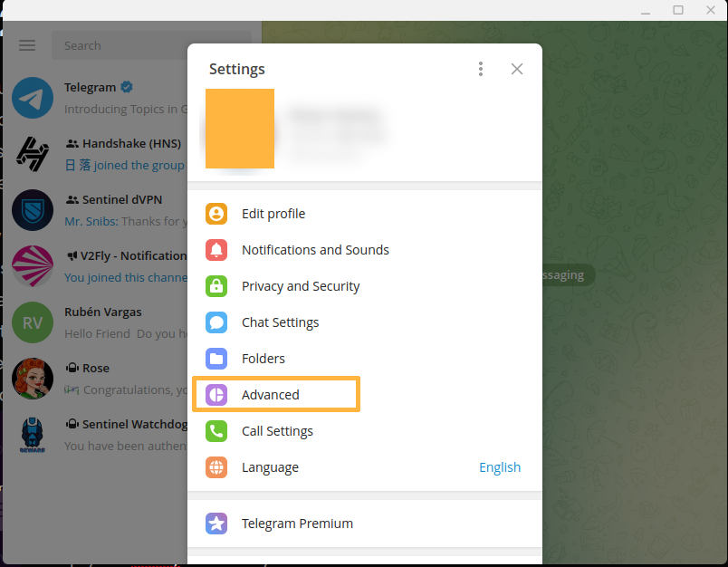Click the Sentinel Watchdog avatar

[33, 435]
